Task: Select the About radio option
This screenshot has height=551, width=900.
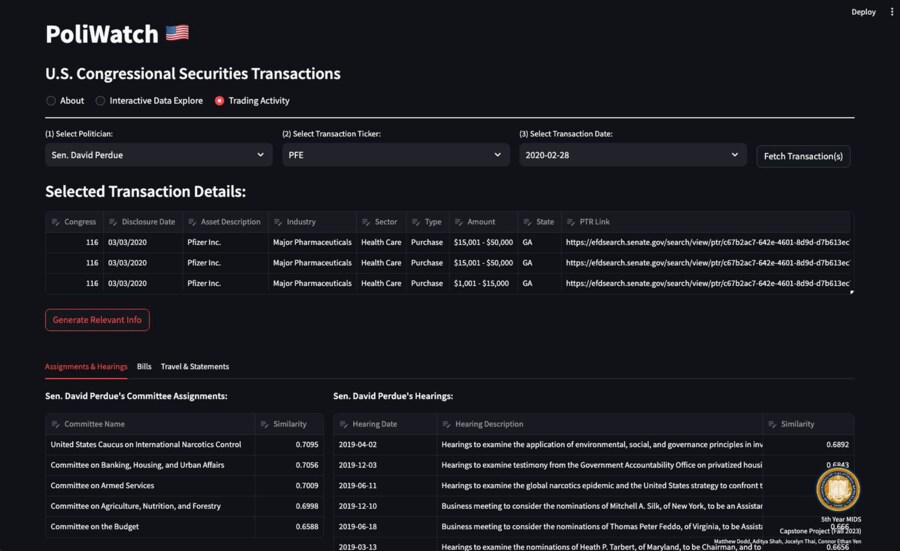Action: pos(51,101)
